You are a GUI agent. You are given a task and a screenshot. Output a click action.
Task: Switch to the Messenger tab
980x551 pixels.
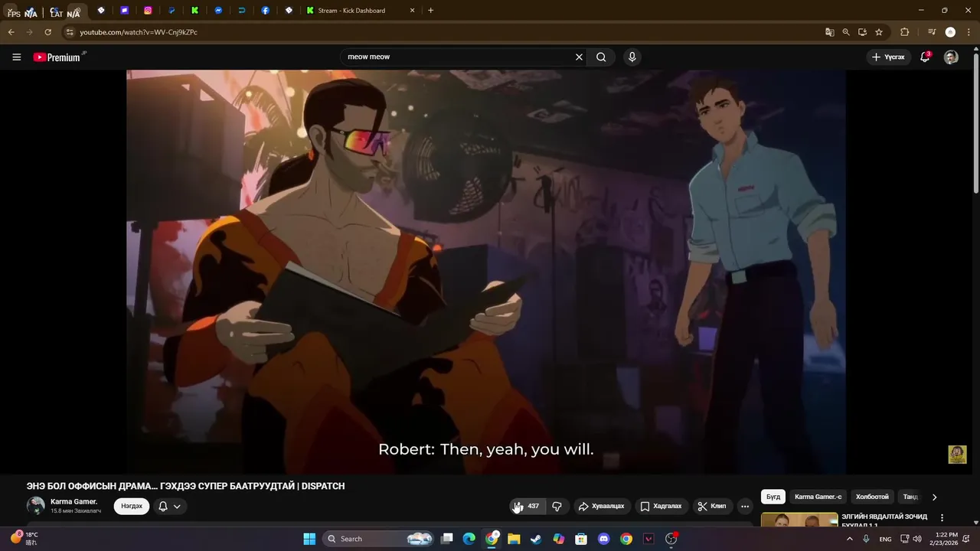[218, 11]
